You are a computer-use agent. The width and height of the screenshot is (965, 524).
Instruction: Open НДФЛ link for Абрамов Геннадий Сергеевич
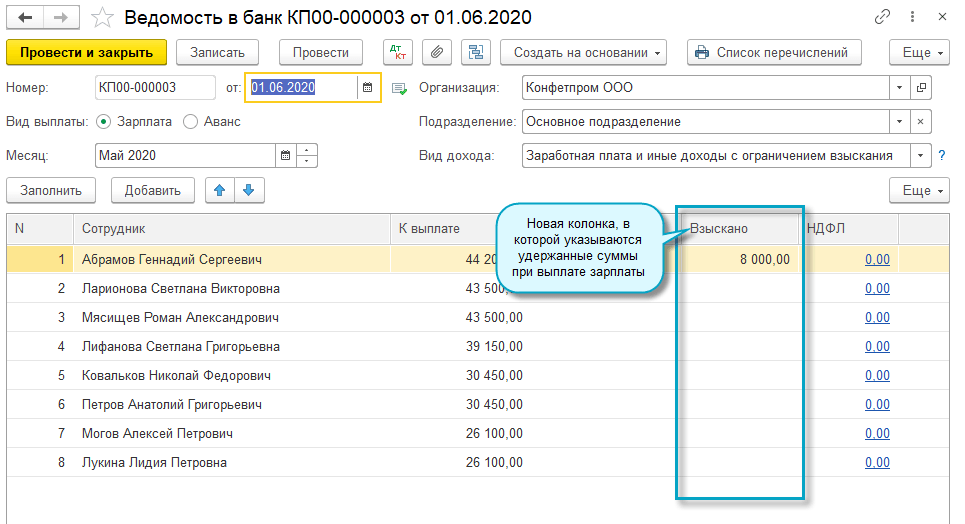[x=877, y=260]
